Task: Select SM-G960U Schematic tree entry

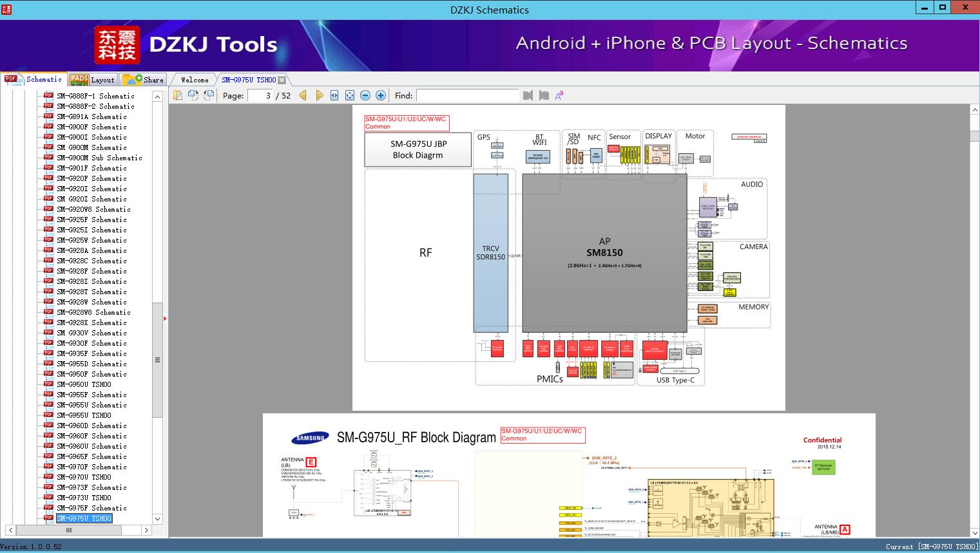Action: coord(91,446)
